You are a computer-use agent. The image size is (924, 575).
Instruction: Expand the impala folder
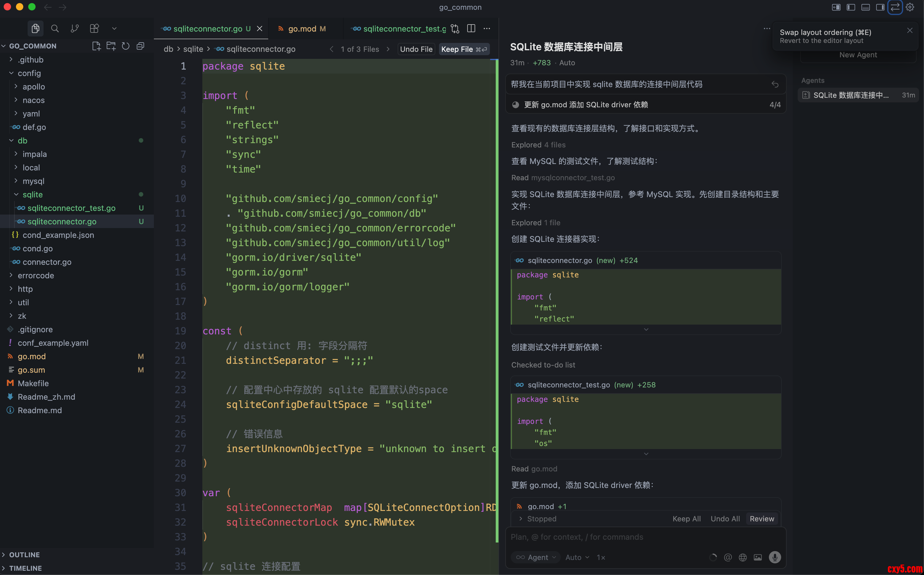click(34, 154)
